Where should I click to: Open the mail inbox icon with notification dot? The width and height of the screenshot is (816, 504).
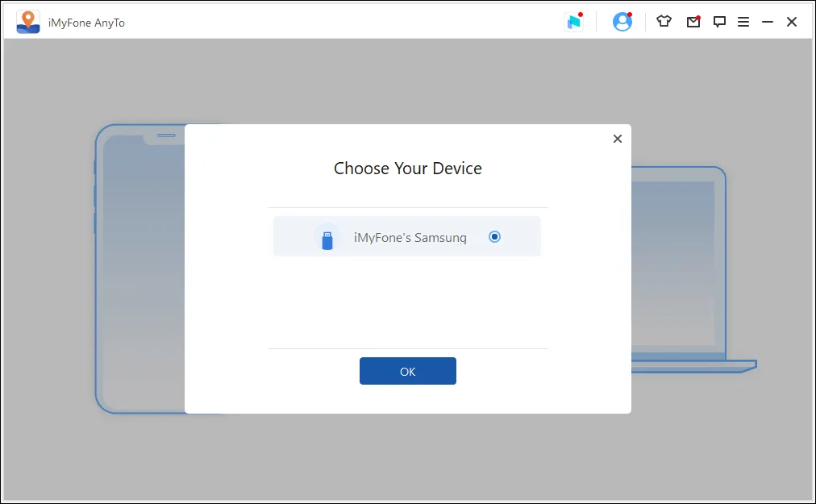pyautogui.click(x=693, y=22)
